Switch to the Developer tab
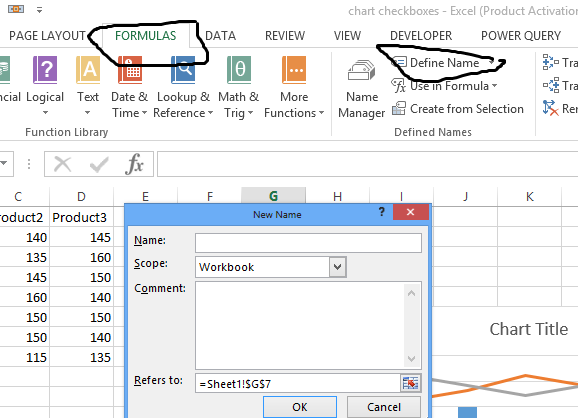The width and height of the screenshot is (578, 418). (421, 36)
